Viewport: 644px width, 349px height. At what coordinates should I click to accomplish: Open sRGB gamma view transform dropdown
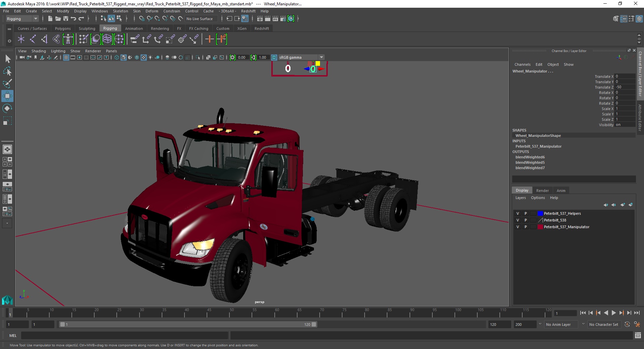coord(301,57)
